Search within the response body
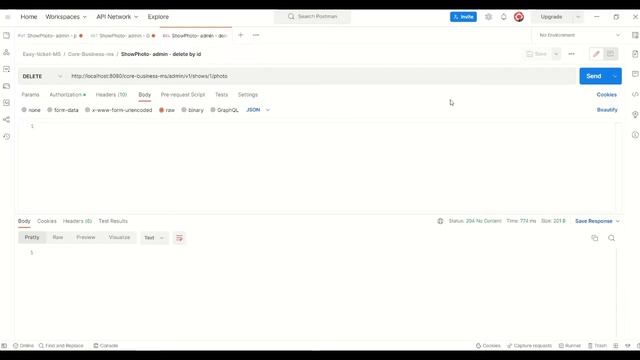640x360 pixels. (x=611, y=238)
